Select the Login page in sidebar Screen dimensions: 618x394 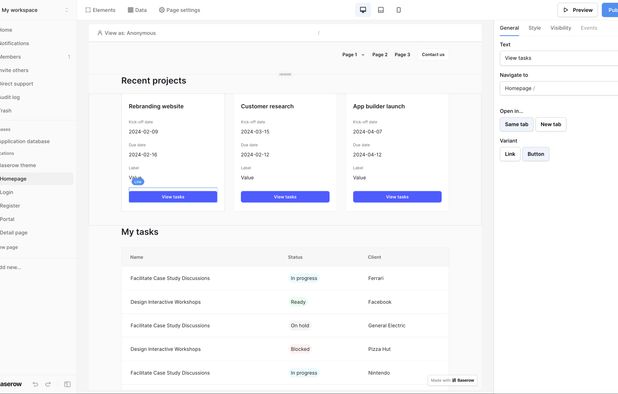(7, 192)
